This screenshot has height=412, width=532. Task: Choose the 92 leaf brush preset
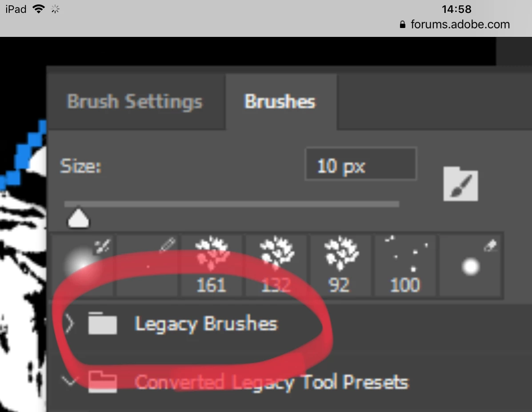coord(340,265)
